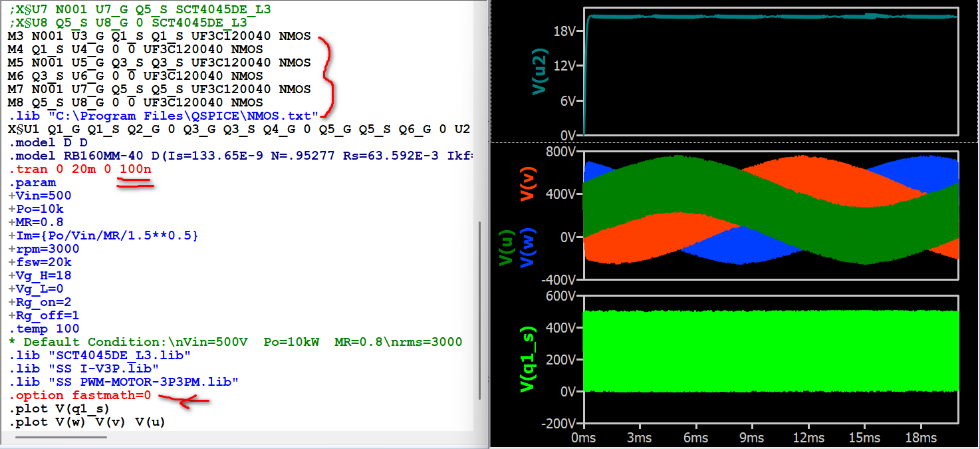Select the V(v) trace label

(529, 182)
